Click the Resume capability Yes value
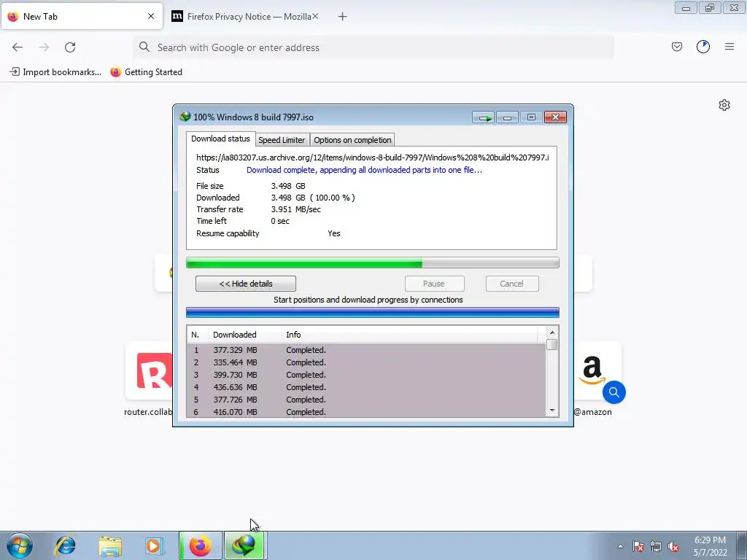 coord(334,233)
